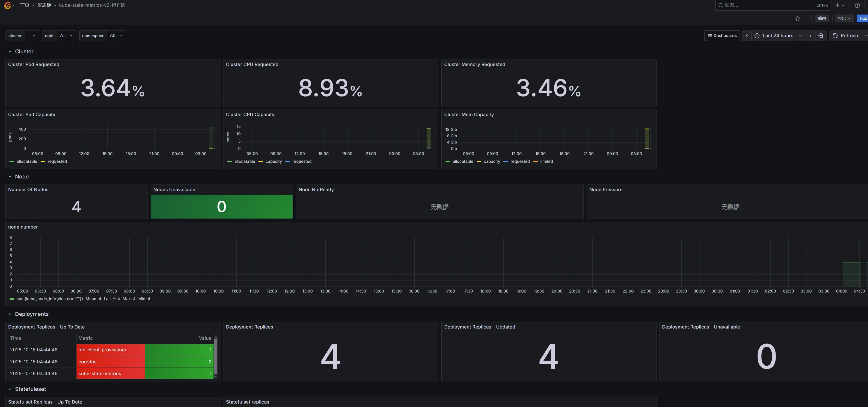
Task: Star this dashboard as favorite
Action: [x=797, y=18]
